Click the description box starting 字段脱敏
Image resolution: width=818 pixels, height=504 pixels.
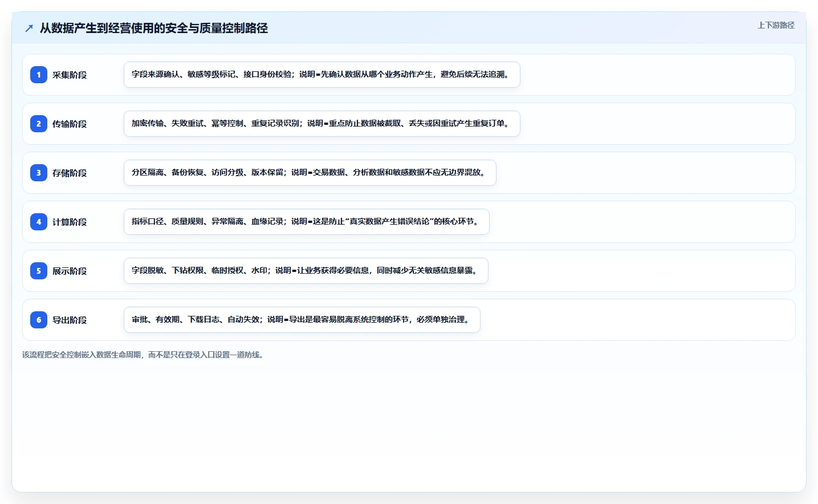tap(306, 271)
